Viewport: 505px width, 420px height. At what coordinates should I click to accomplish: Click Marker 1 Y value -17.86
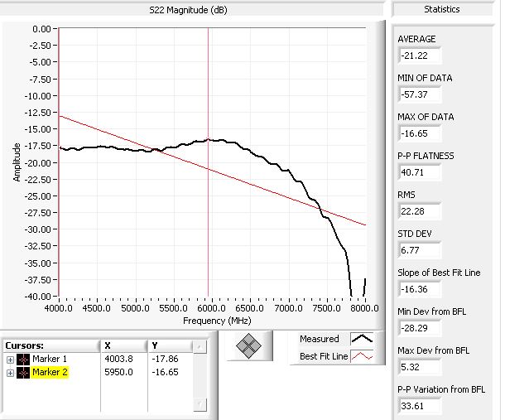point(165,359)
